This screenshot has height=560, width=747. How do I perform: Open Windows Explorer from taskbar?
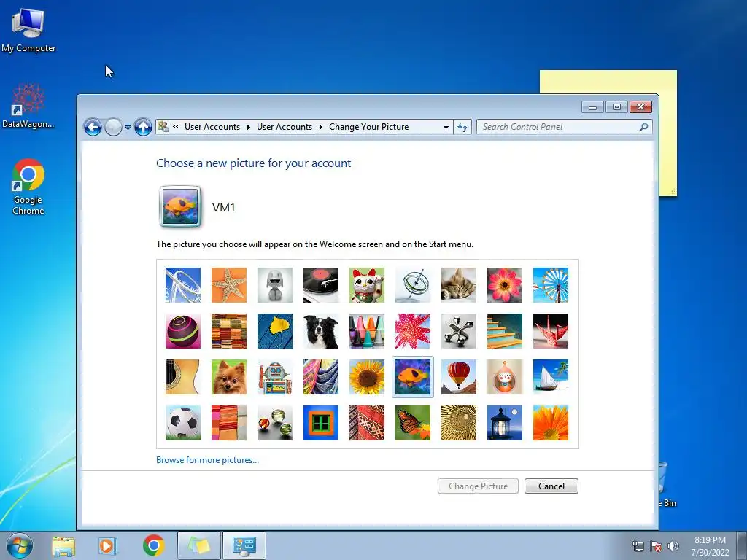pyautogui.click(x=63, y=546)
